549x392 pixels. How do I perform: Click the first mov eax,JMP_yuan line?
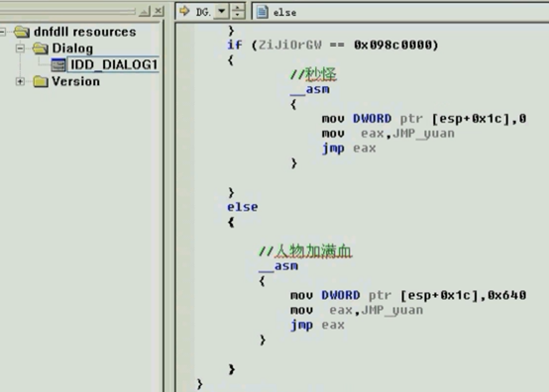point(387,134)
